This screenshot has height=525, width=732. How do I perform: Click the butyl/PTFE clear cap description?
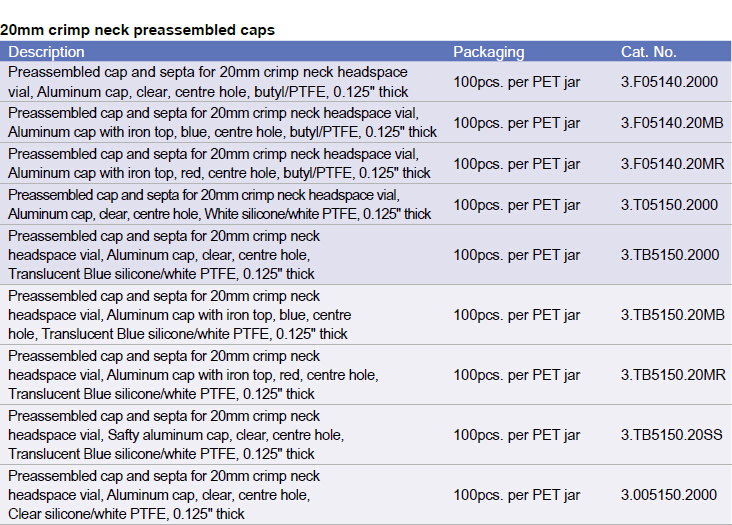(208, 82)
